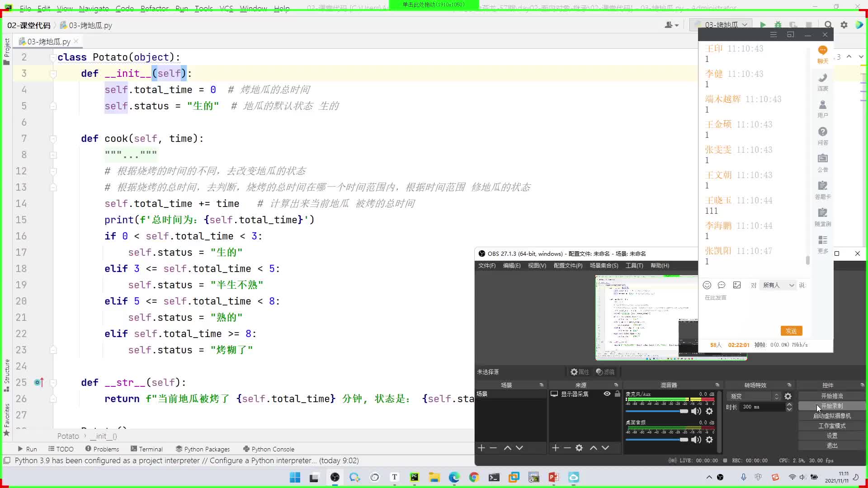The width and height of the screenshot is (868, 488).
Task: Open source properties gear below sources list
Action: [x=579, y=448]
